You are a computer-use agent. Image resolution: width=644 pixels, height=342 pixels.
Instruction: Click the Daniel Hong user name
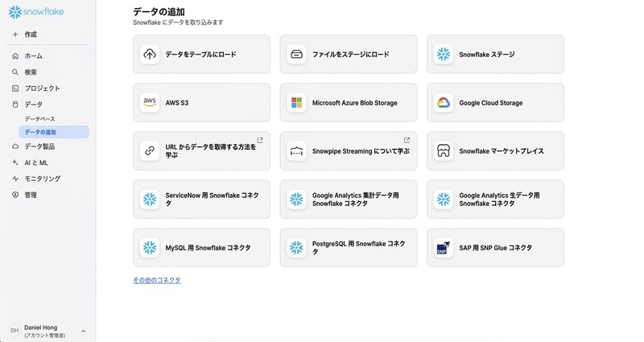pyautogui.click(x=41, y=328)
